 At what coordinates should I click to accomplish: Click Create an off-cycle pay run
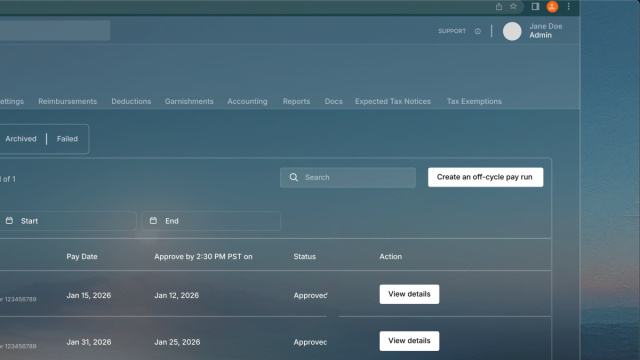(x=485, y=177)
